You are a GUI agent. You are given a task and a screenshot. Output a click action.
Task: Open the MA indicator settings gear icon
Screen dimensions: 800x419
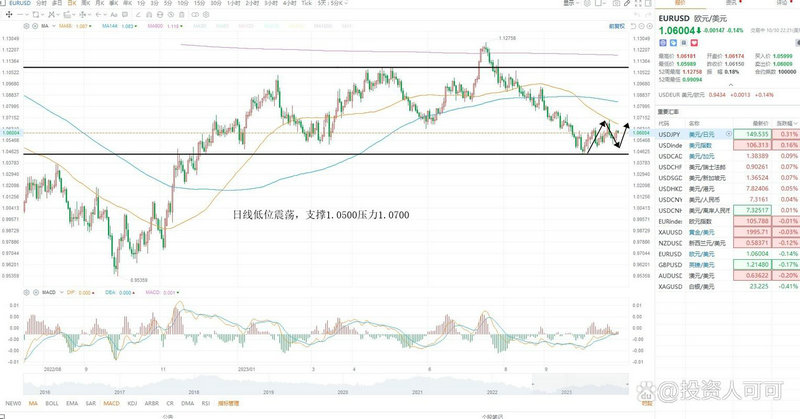click(24, 24)
